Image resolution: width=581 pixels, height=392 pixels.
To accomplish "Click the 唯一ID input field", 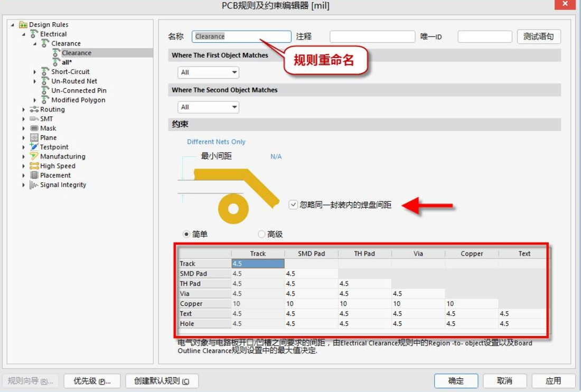I will 485,36.
